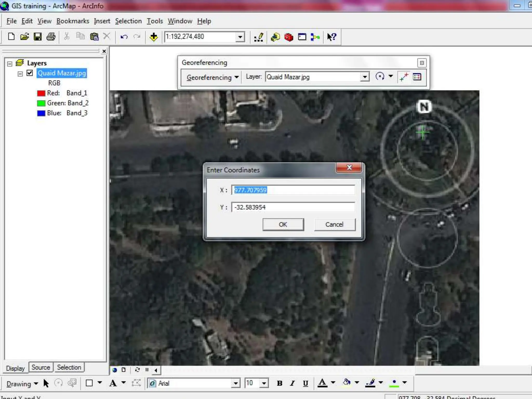Click the Save floppy disk icon

[x=38, y=37]
